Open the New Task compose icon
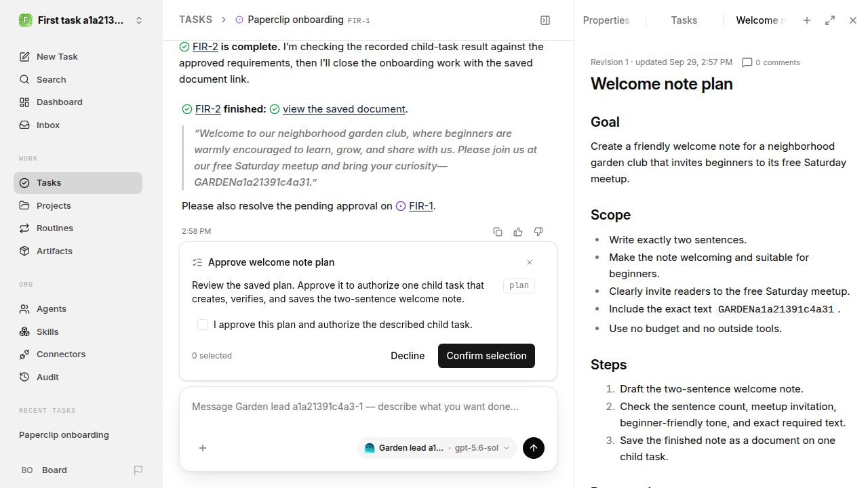Screen dimensions: 868x488 24,57
